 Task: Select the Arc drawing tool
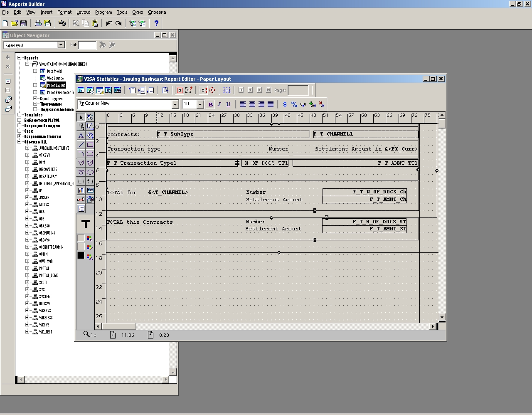pyautogui.click(x=81, y=154)
